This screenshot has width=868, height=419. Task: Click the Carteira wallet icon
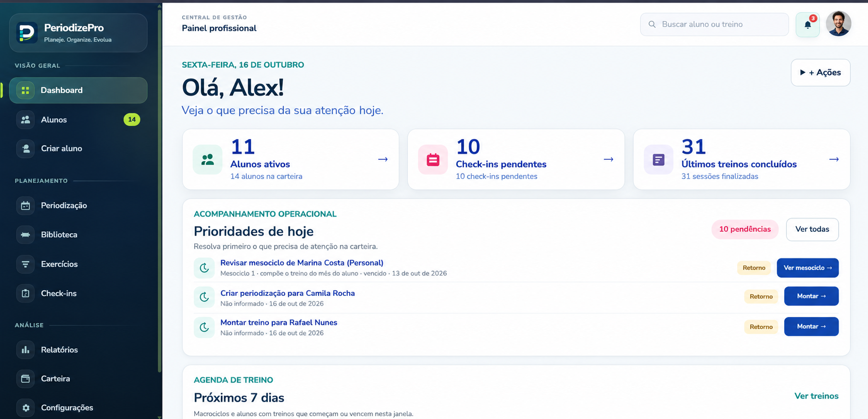coord(25,379)
